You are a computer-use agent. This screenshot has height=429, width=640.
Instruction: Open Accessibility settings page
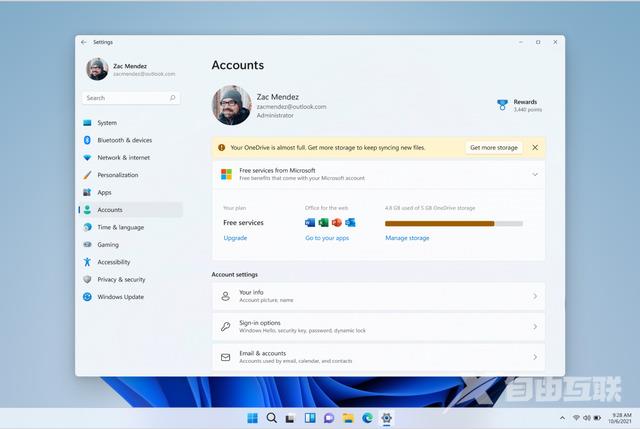[x=131, y=262]
